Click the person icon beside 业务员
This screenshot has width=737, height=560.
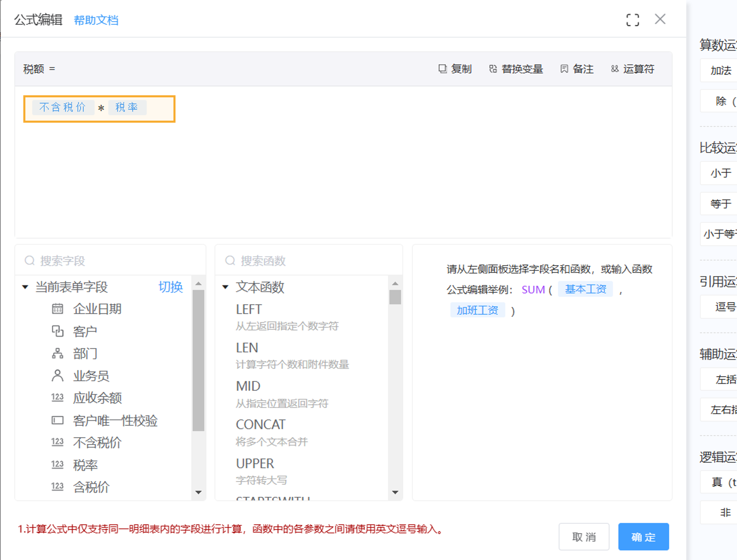[58, 375]
